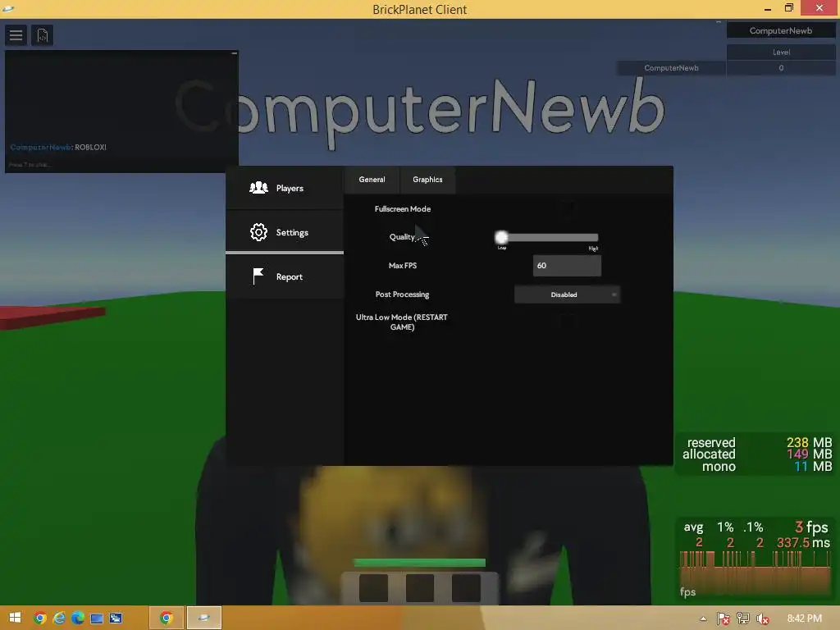Click the BrickPlanet title bar app icon
The width and height of the screenshot is (840, 630).
pos(8,8)
